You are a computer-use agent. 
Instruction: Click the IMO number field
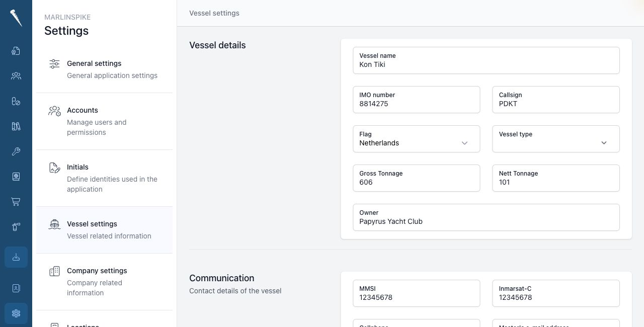(x=416, y=100)
